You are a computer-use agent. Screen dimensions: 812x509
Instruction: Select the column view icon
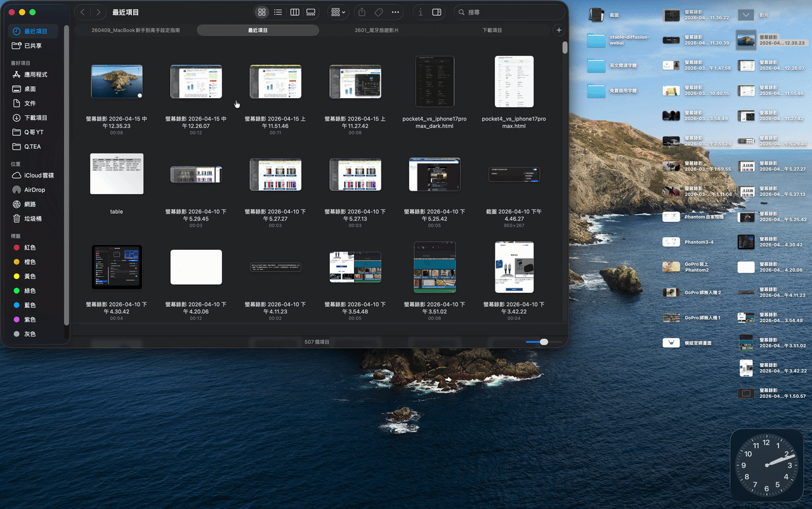294,12
